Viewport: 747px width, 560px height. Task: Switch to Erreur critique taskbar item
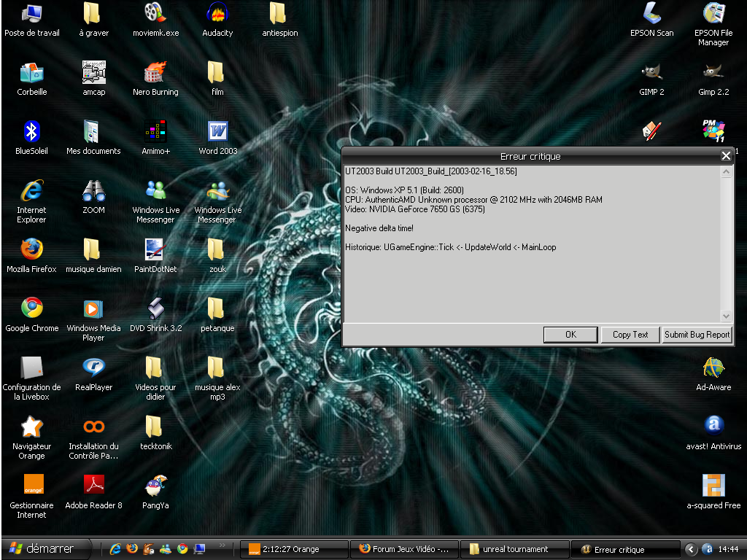click(x=625, y=549)
